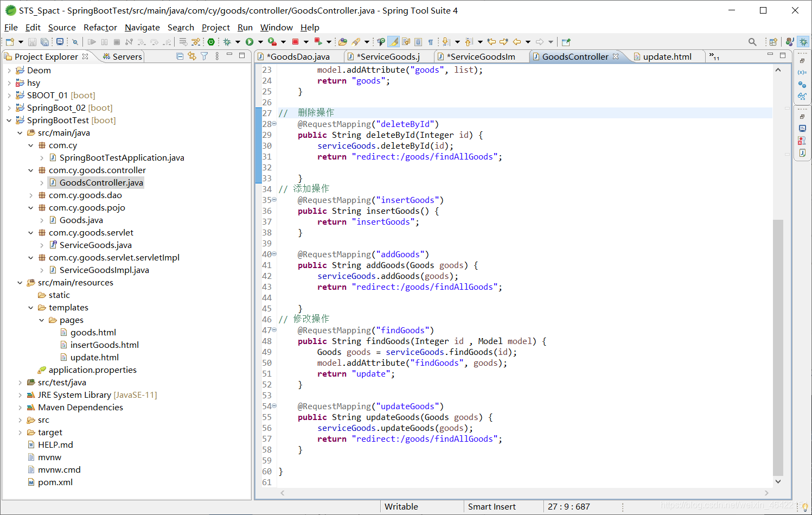
Task: Click the Pin Editor toolbar icon
Action: click(566, 42)
